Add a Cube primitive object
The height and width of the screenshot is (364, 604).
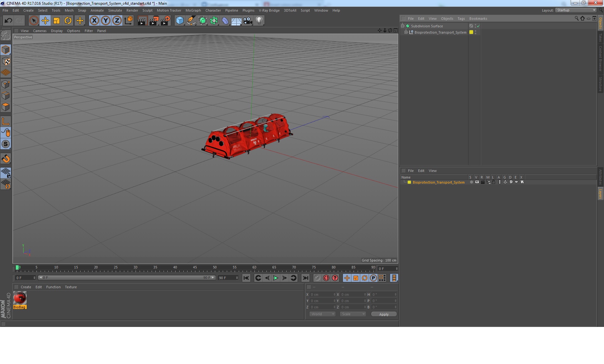[180, 21]
